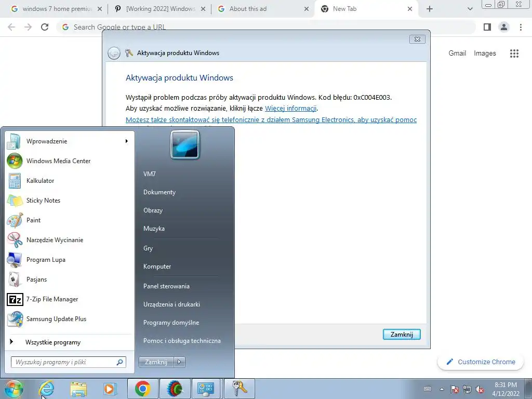Open Dokumenty from Start menu
The image size is (532, 399).
[x=159, y=192]
